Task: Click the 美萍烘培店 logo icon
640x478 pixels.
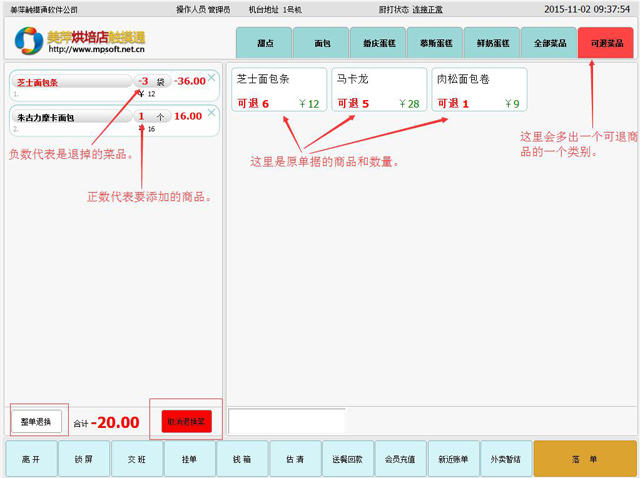Action: click(x=28, y=41)
